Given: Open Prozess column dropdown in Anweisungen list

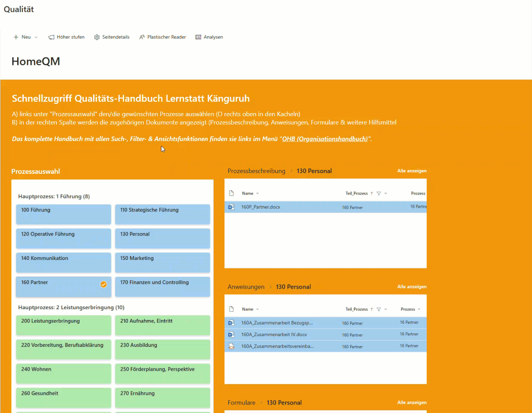Looking at the screenshot, I should 419,309.
